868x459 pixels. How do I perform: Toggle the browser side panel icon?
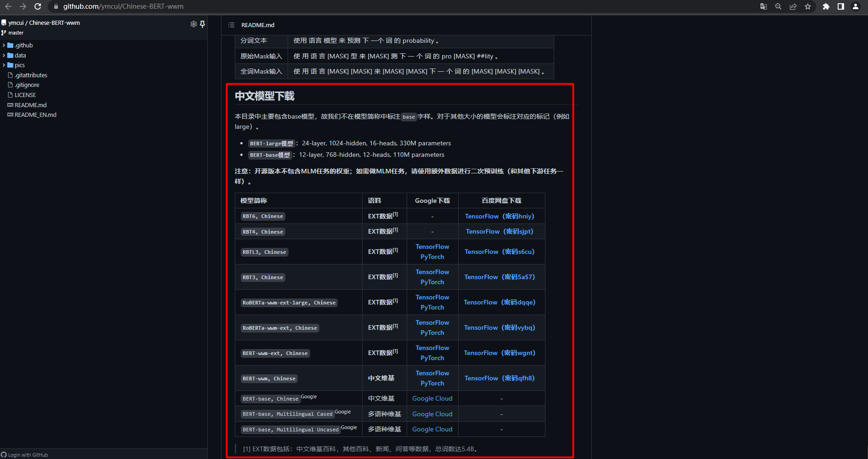pyautogui.click(x=841, y=6)
